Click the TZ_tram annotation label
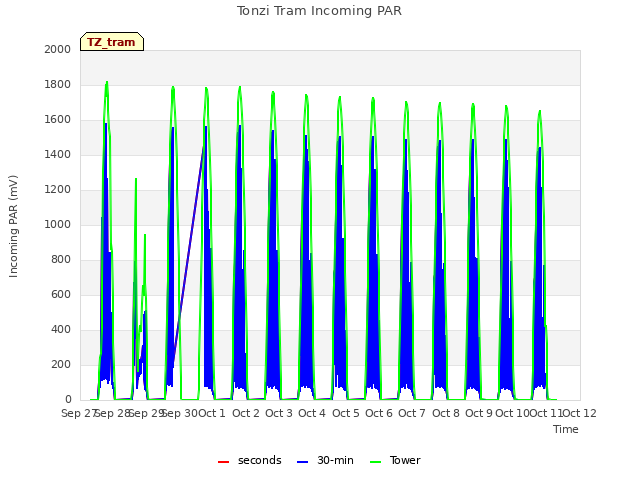 pos(112,42)
